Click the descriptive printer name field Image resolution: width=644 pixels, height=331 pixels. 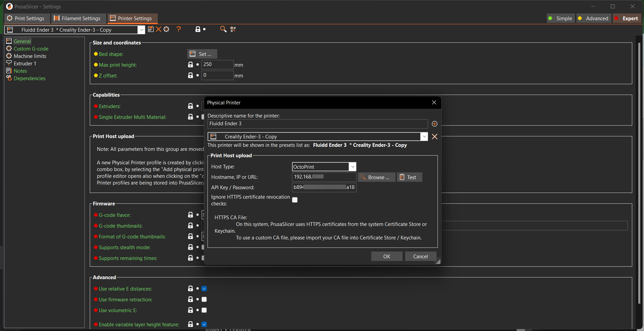click(317, 124)
